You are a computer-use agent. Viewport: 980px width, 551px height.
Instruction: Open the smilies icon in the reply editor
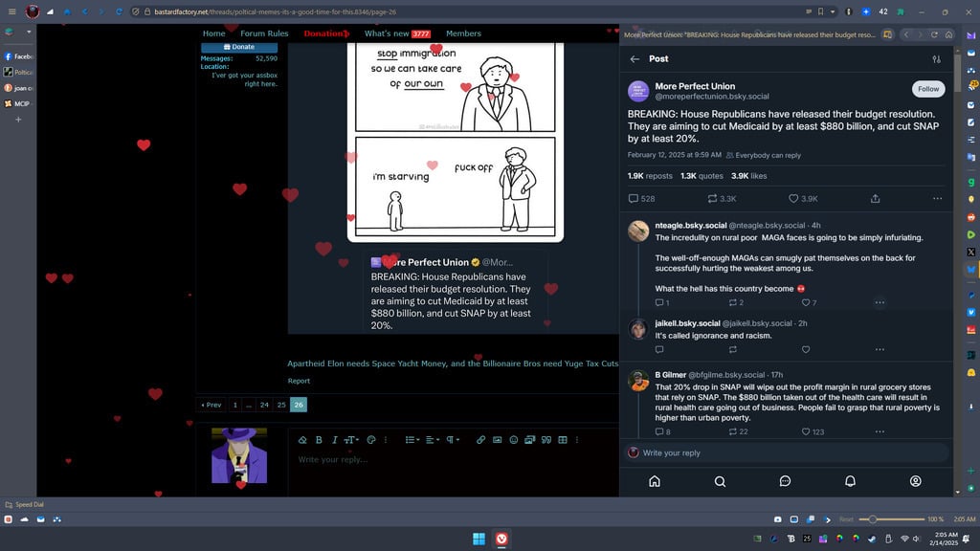514,440
